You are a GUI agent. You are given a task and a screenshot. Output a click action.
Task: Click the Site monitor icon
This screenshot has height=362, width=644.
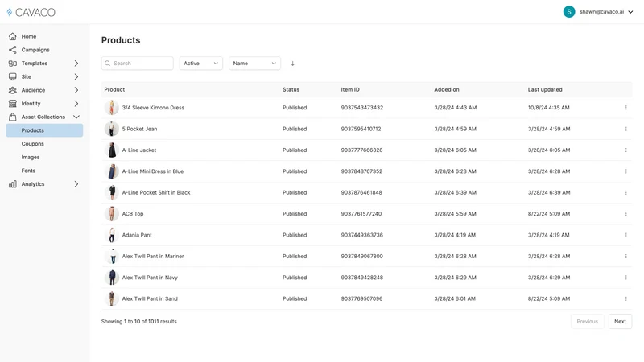click(x=13, y=76)
